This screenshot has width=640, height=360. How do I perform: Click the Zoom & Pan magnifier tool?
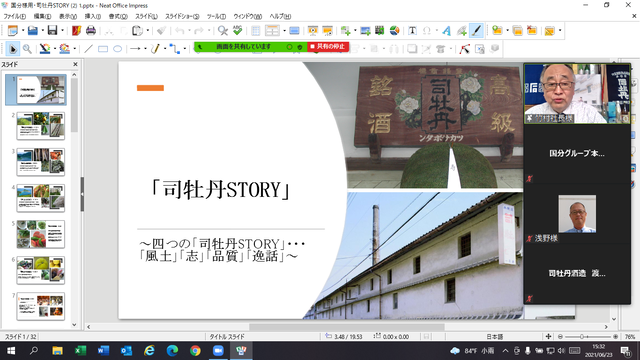point(27,49)
